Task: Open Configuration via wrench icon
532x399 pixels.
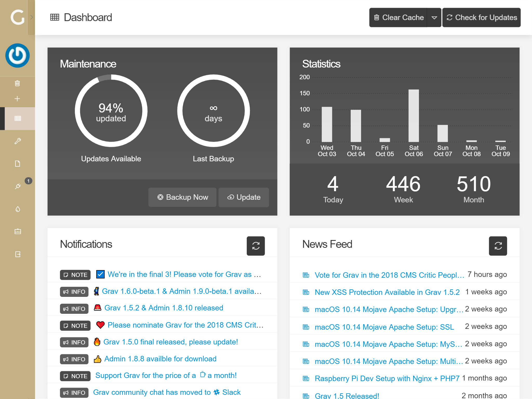Action: click(17, 141)
